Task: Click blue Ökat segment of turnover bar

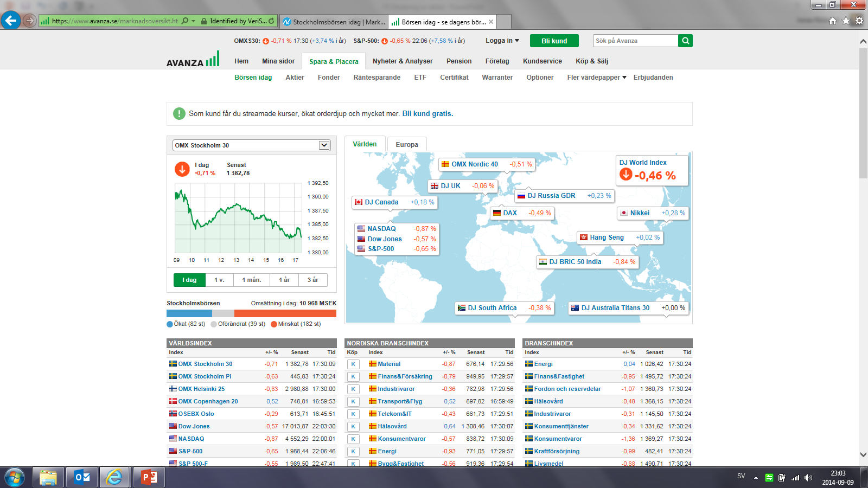Action: click(x=189, y=313)
